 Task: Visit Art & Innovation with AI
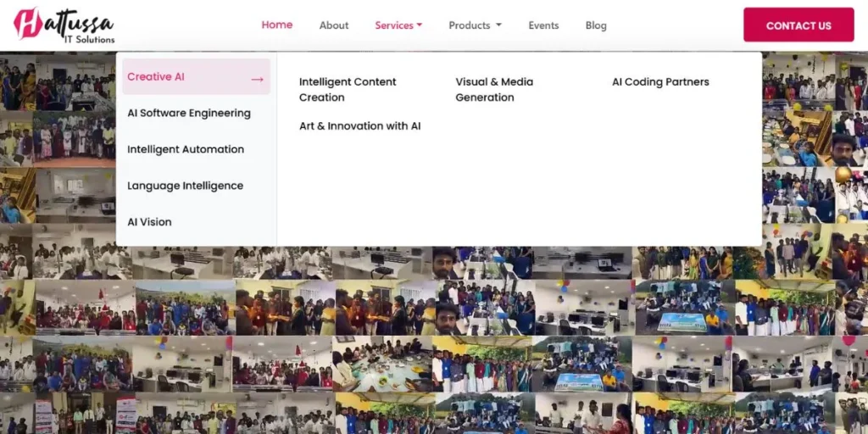[359, 125]
